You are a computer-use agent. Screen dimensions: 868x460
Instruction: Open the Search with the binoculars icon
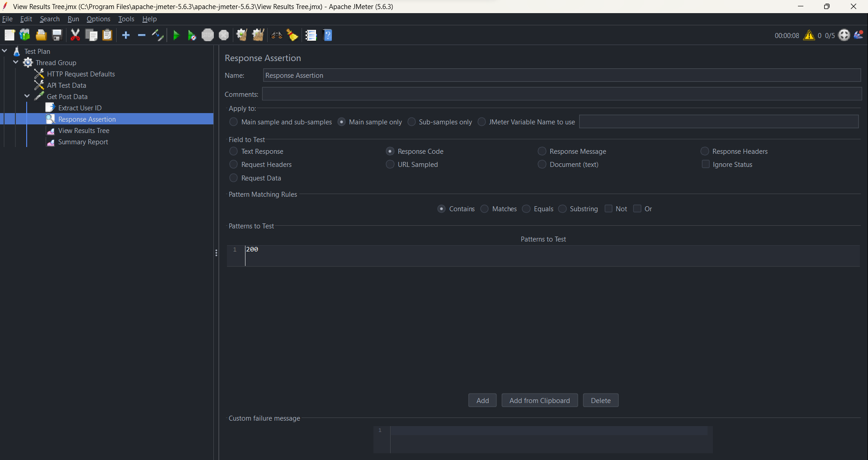pos(276,35)
